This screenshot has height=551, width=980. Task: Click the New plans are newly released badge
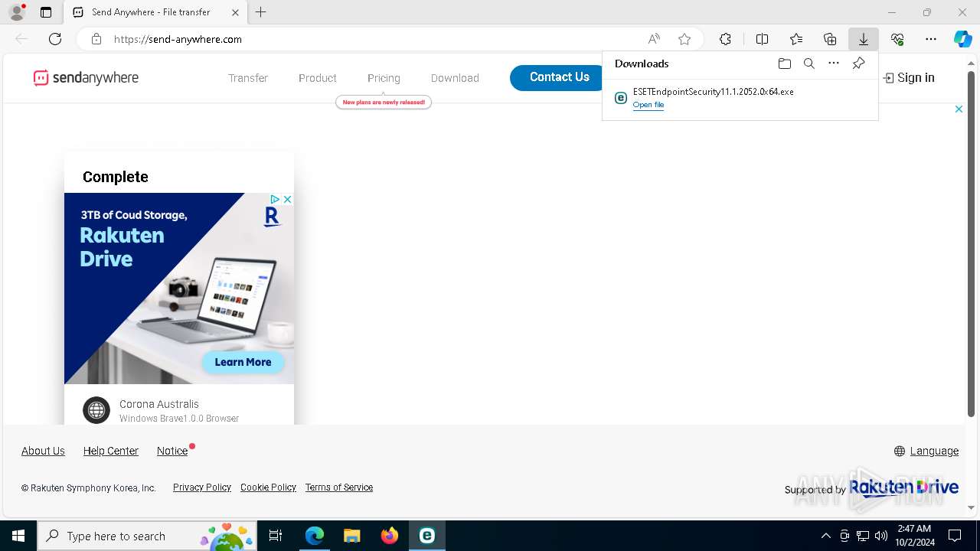click(x=384, y=102)
